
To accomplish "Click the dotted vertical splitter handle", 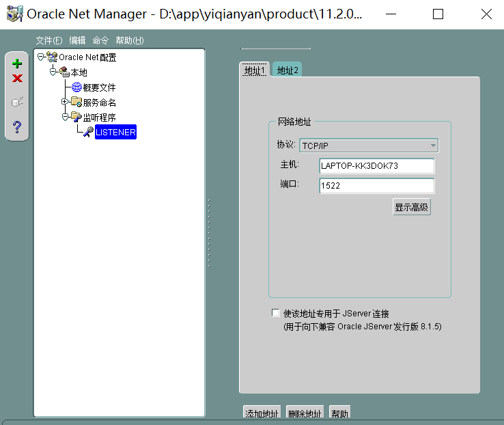I will point(209,233).
